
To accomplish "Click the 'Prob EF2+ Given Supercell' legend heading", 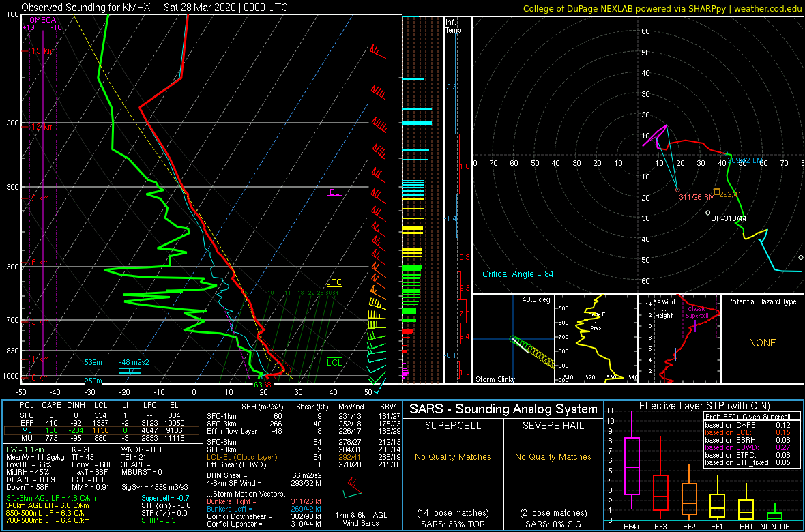I will click(x=748, y=417).
